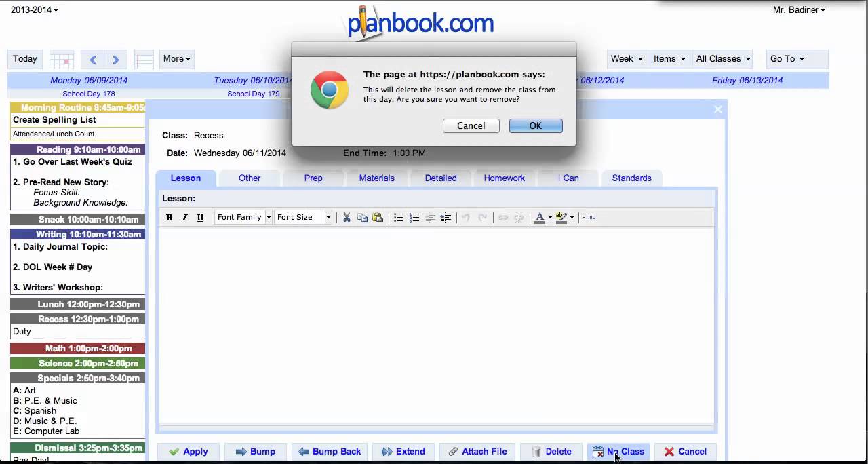
Task: Click inside the lesson text area
Action: point(437,326)
